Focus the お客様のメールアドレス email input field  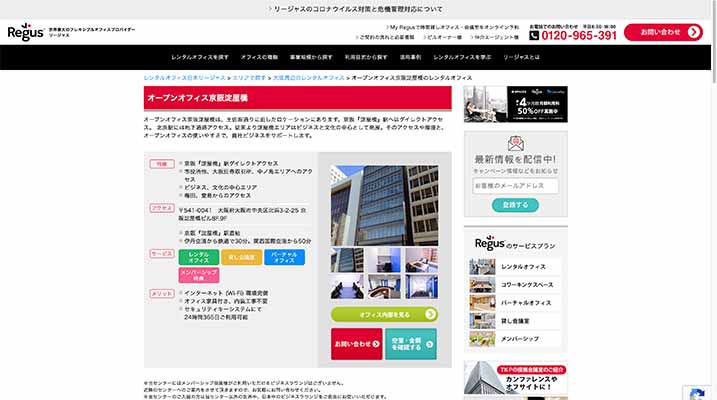point(515,186)
